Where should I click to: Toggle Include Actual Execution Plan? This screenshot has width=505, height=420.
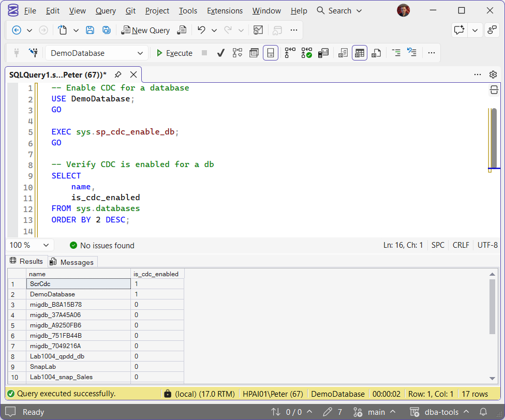click(290, 53)
